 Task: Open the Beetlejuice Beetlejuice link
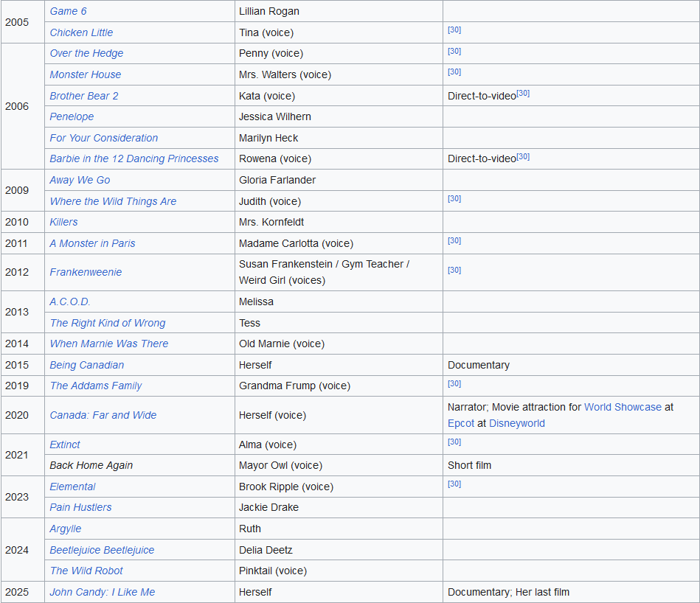click(102, 550)
